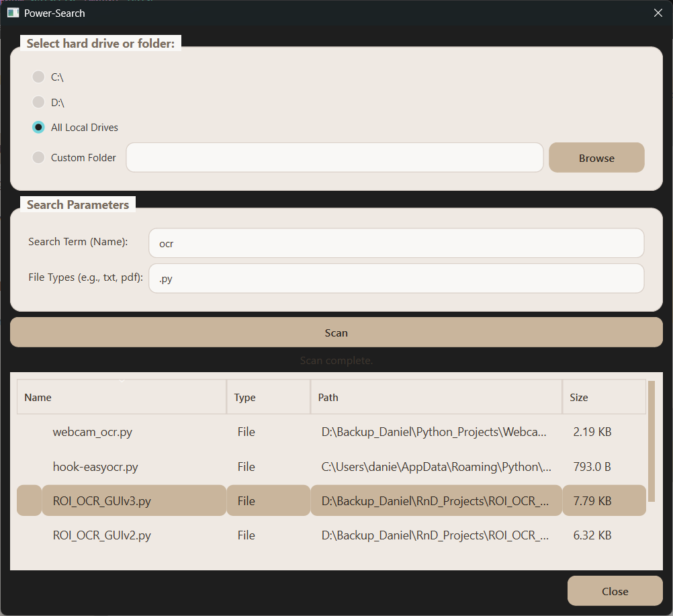Click the Search Term input containing ocr
The height and width of the screenshot is (616, 673).
[x=396, y=243]
